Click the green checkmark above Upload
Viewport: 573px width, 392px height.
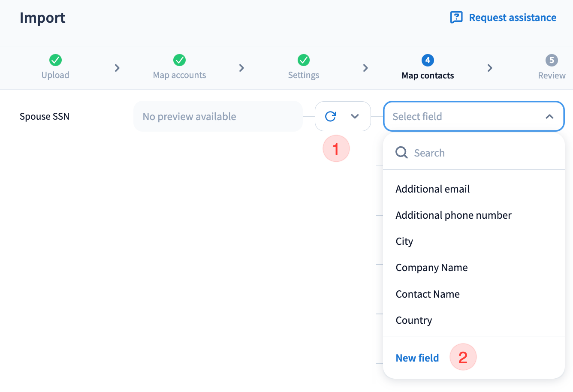pyautogui.click(x=55, y=60)
